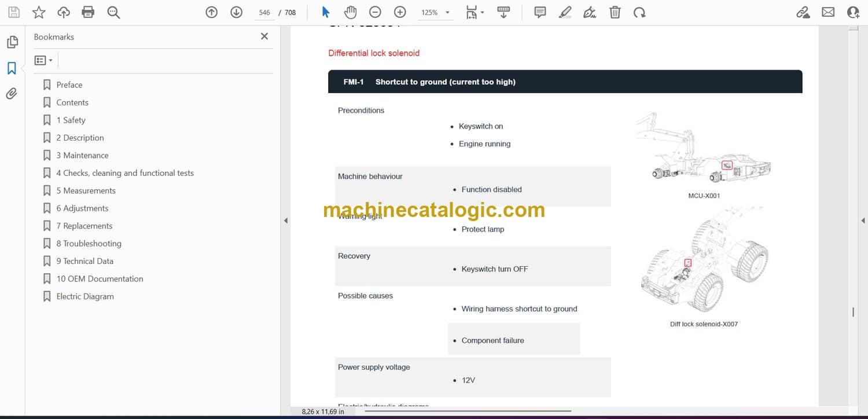The width and height of the screenshot is (868, 419).
Task: Open the 125% zoom level dropdown
Action: coord(447,13)
